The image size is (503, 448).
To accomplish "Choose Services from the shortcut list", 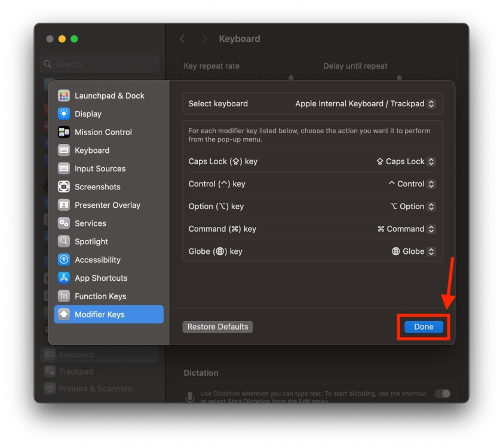I will click(90, 223).
